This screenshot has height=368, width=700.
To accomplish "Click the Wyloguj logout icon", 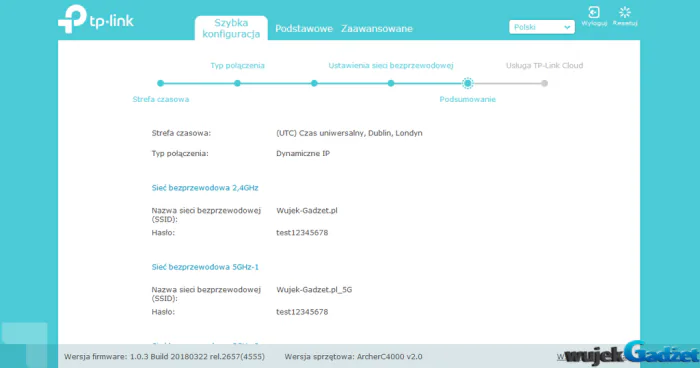I will (594, 13).
